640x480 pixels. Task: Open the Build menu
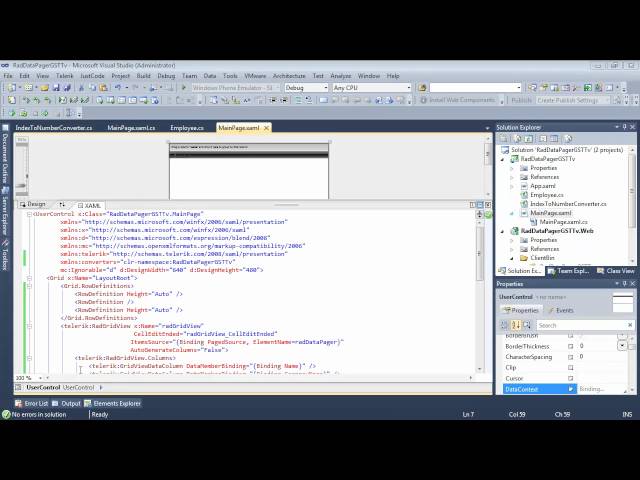pyautogui.click(x=143, y=76)
